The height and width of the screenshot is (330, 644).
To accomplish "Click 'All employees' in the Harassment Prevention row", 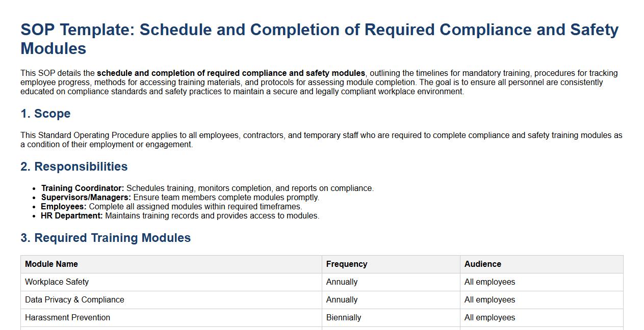I will 490,318.
